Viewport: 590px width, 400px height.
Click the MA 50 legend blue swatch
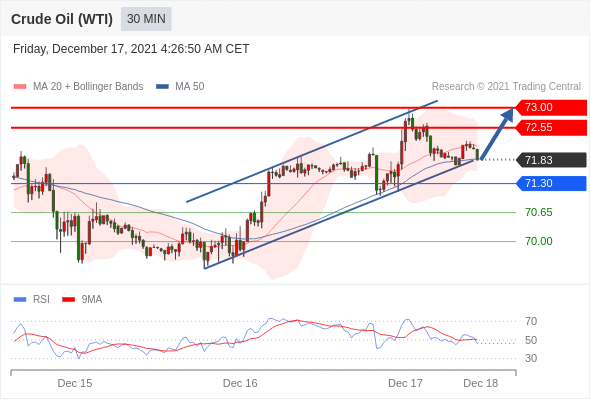click(x=162, y=87)
